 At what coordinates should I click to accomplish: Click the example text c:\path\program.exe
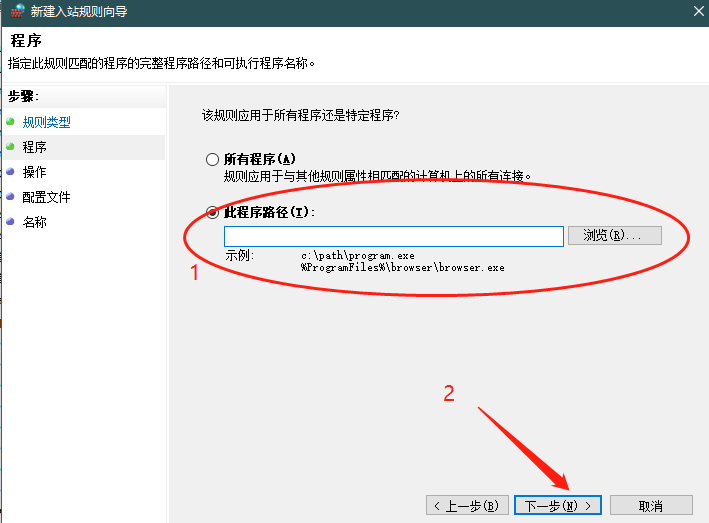(x=358, y=256)
